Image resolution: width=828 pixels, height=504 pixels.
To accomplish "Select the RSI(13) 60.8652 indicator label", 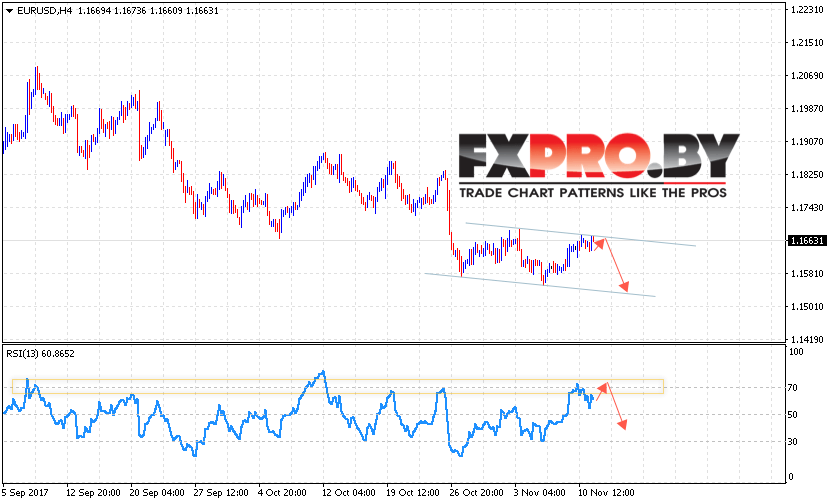I will (x=40, y=353).
